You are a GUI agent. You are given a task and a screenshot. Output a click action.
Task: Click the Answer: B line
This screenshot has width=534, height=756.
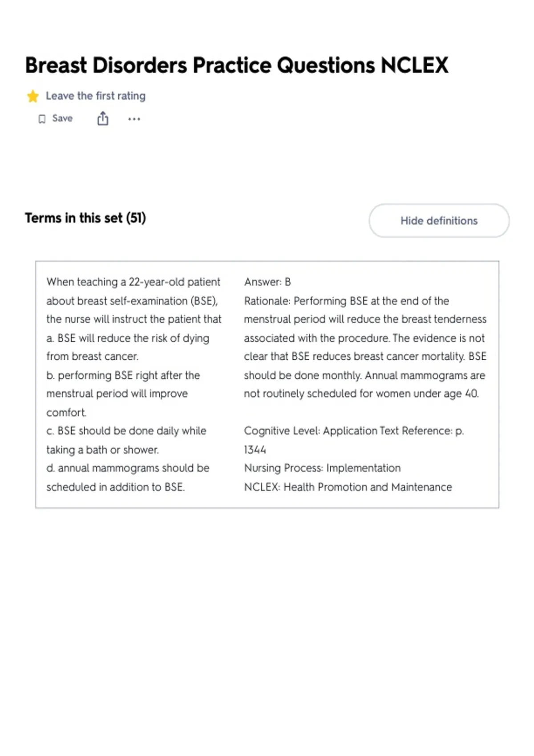[x=267, y=282]
